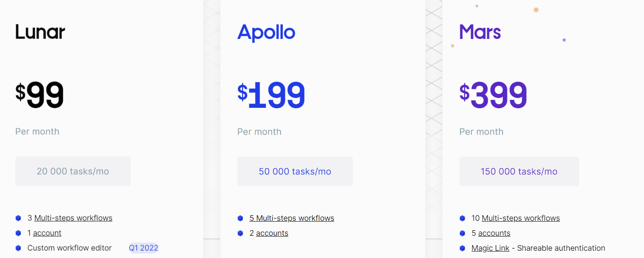Image resolution: width=644 pixels, height=258 pixels.
Task: Click the hexagon icon next to 5 Multi-steps workflows
Action: click(x=240, y=218)
